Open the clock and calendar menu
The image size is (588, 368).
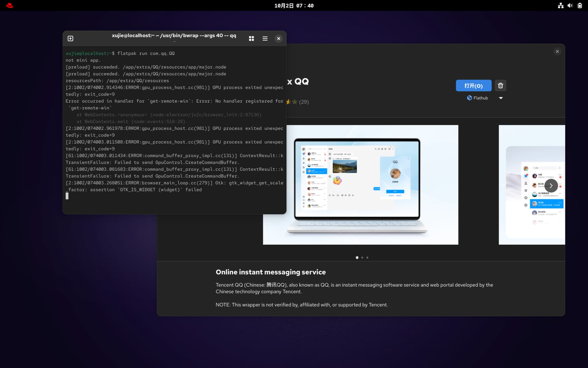294,6
